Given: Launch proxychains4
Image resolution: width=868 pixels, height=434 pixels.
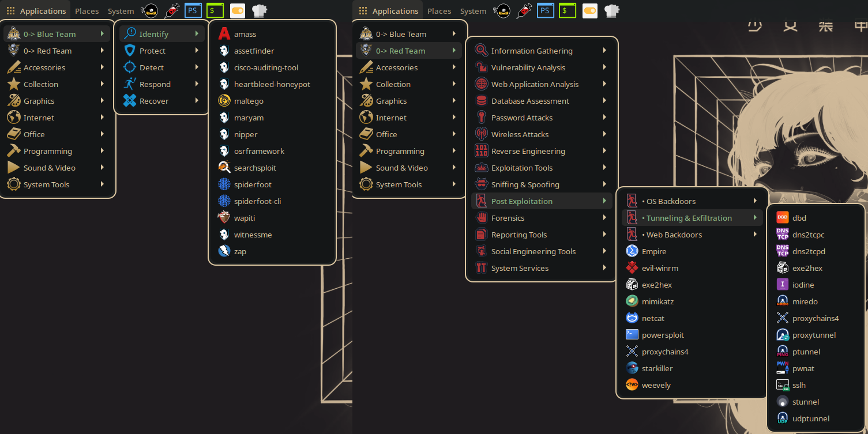Looking at the screenshot, I should 665,351.
